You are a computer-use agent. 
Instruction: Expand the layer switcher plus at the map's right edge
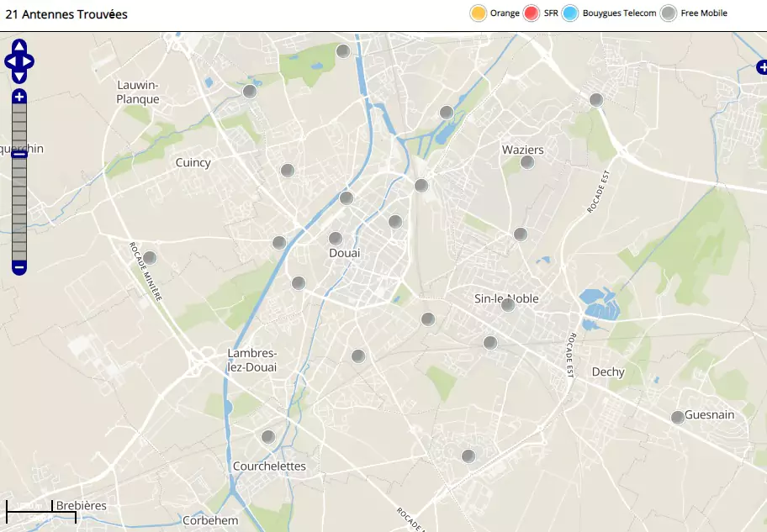click(x=761, y=67)
